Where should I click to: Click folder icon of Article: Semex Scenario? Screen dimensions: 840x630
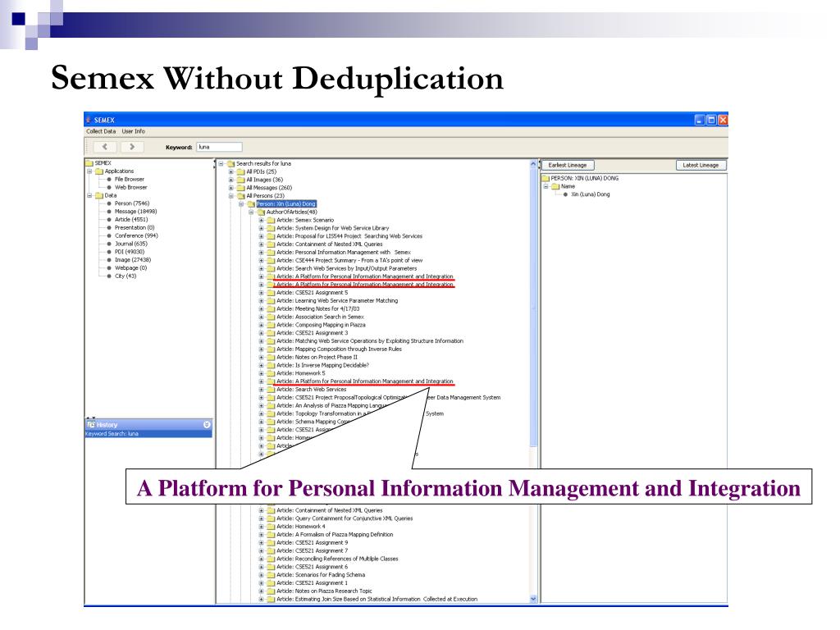click(271, 220)
